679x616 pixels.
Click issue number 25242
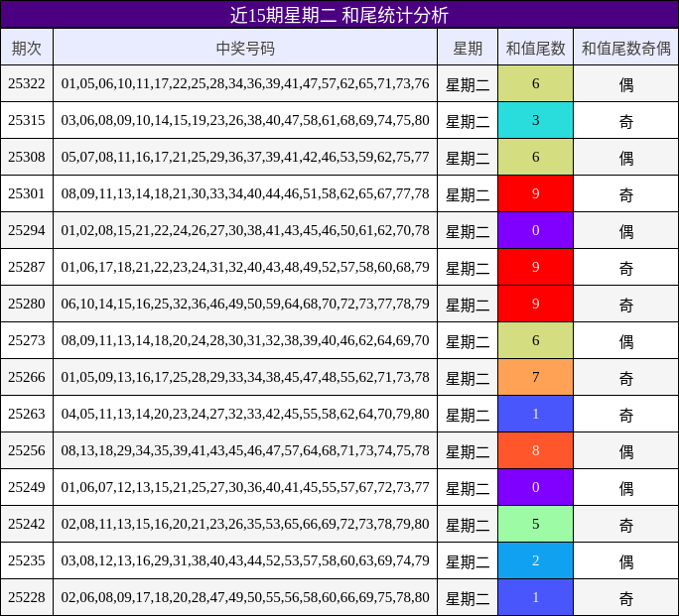[27, 524]
